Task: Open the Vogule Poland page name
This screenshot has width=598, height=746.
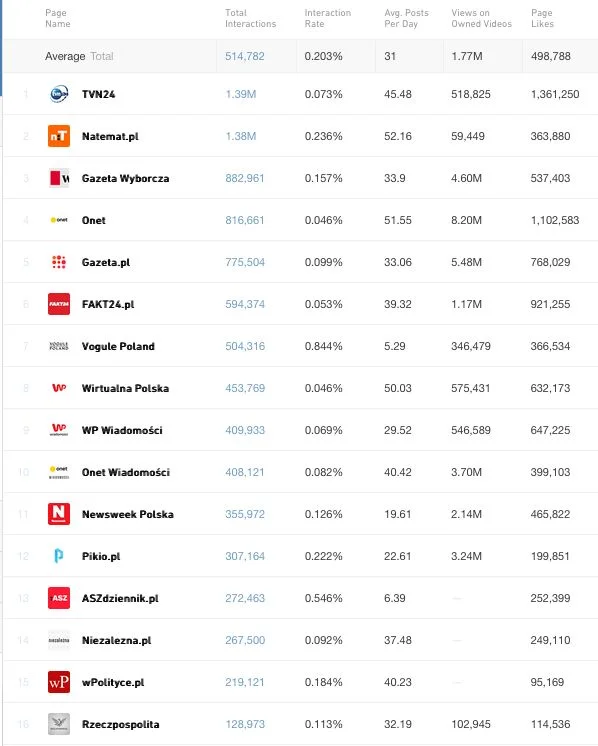Action: click(118, 346)
